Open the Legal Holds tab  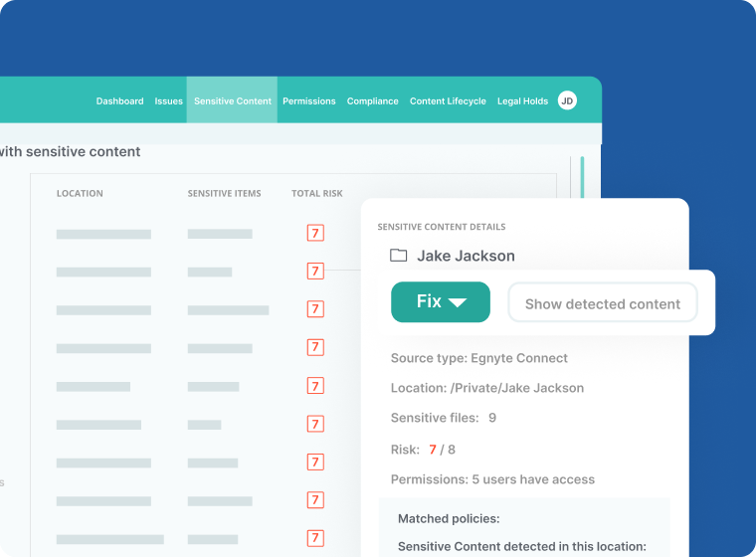(x=522, y=101)
